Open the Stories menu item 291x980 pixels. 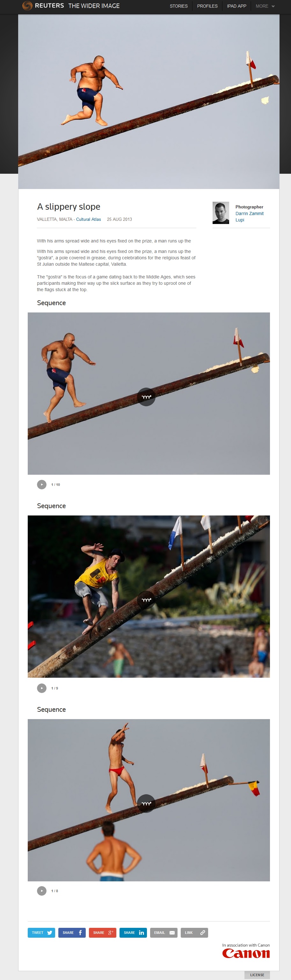[178, 6]
